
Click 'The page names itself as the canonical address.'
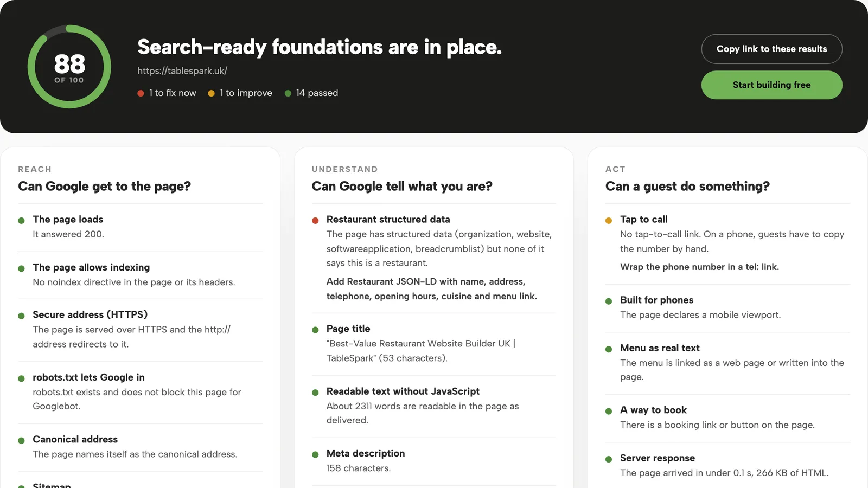135,454
